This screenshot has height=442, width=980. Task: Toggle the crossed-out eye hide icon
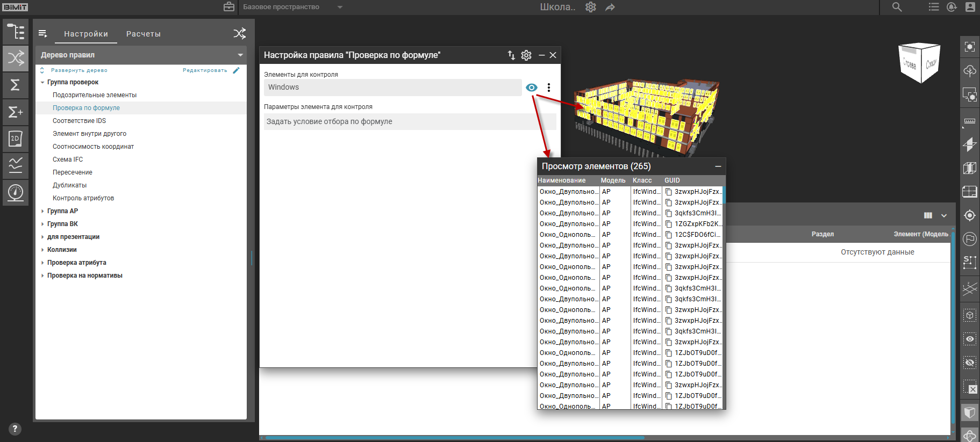pyautogui.click(x=970, y=363)
